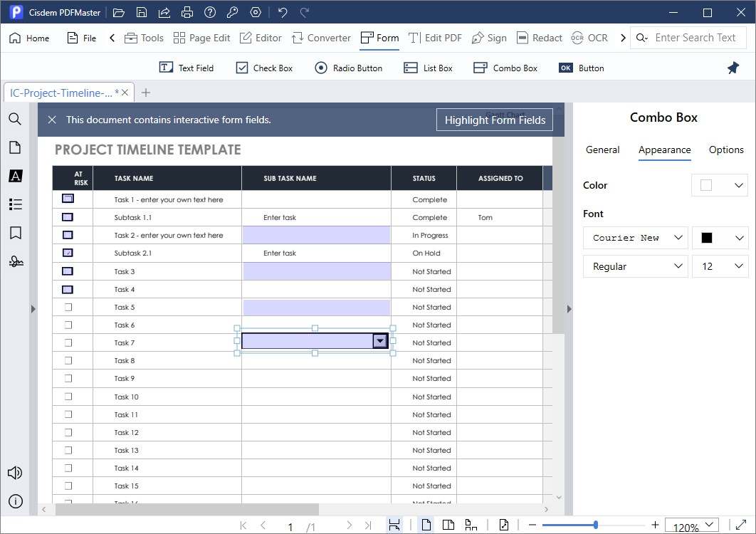The width and height of the screenshot is (756, 534).
Task: Switch to the Converter tab
Action: point(321,38)
